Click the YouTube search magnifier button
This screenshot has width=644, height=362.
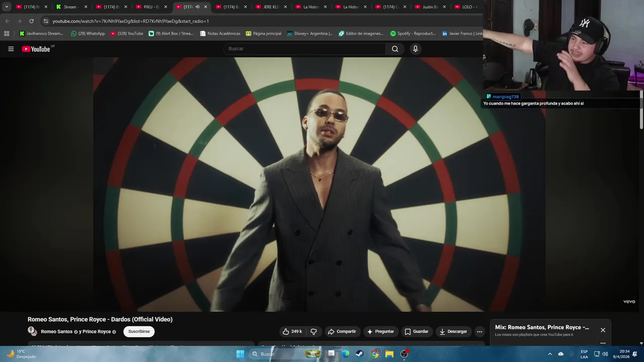pos(395,49)
